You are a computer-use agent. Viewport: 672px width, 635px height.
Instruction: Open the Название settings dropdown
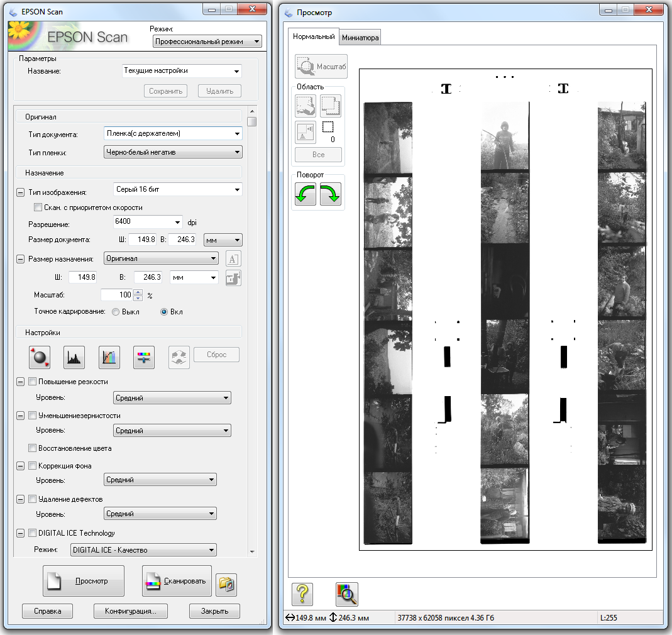pyautogui.click(x=182, y=71)
